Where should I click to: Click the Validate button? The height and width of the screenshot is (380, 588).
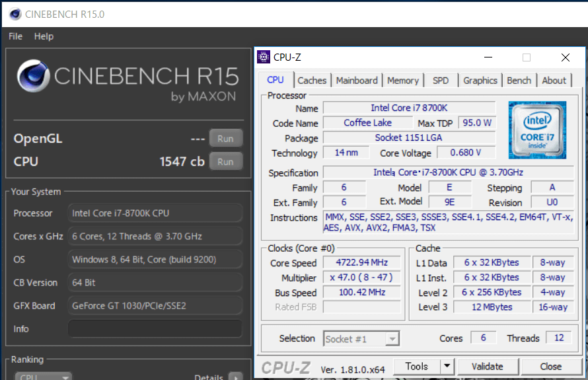tap(488, 366)
